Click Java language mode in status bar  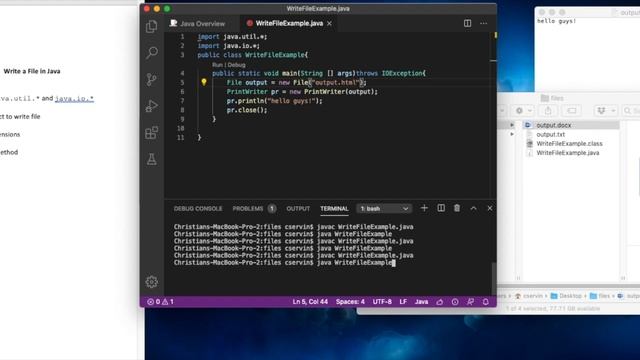421,302
